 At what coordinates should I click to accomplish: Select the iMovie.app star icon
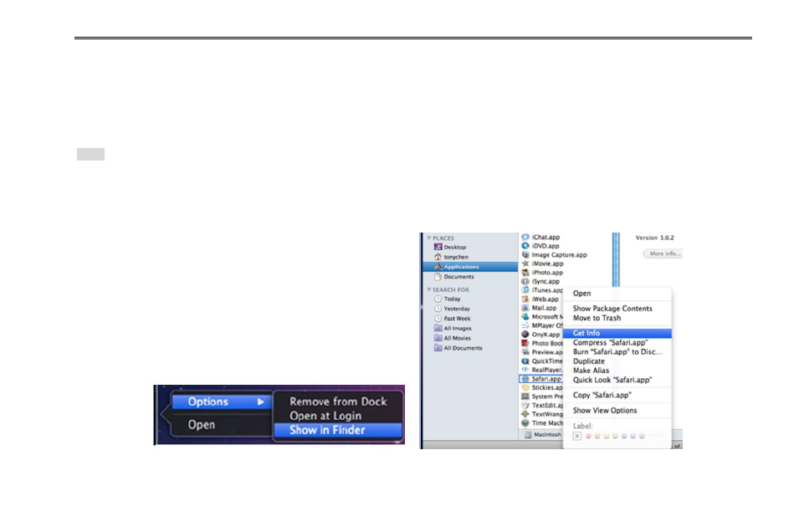[x=525, y=263]
